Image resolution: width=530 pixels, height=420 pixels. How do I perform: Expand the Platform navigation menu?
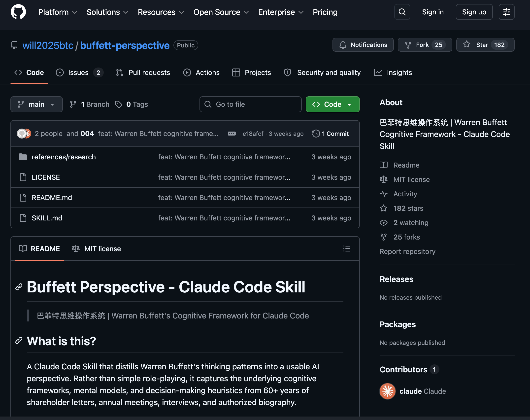pos(58,12)
